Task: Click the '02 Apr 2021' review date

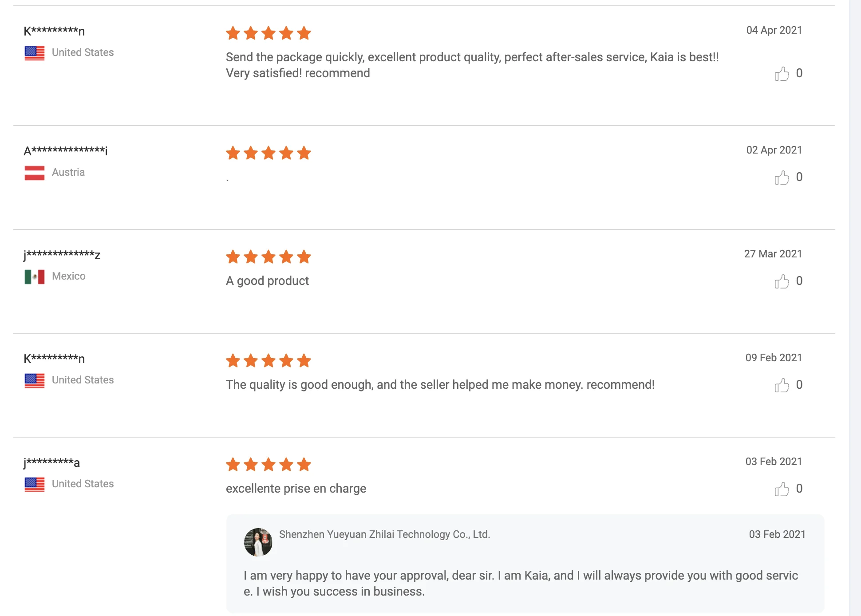Action: (x=774, y=150)
